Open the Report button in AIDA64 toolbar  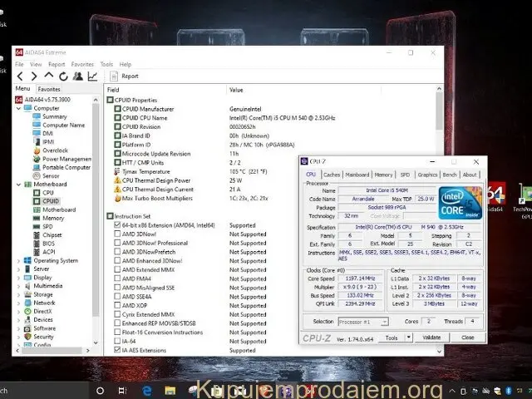point(125,76)
